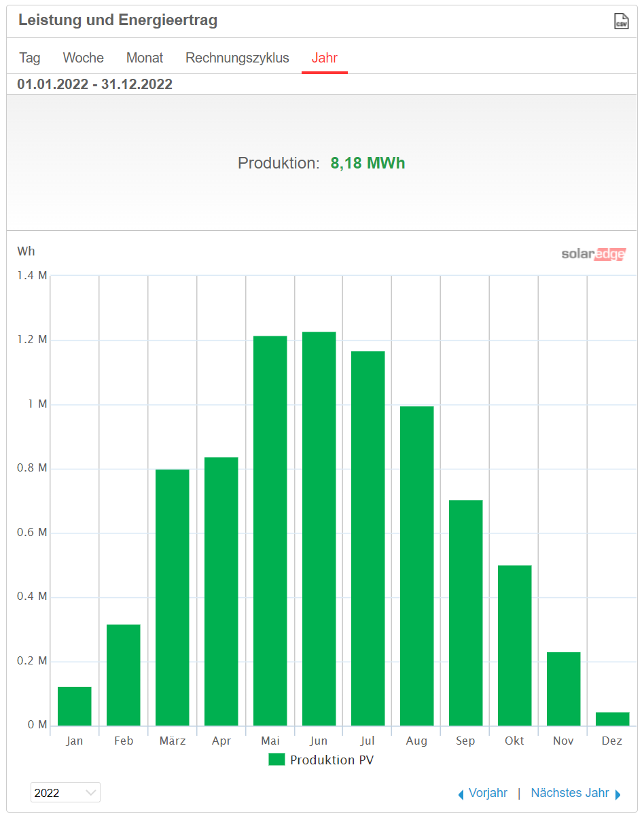The image size is (644, 816).
Task: Click the date range 01.01.2022 - 31.12.2022
Action: tap(95, 84)
